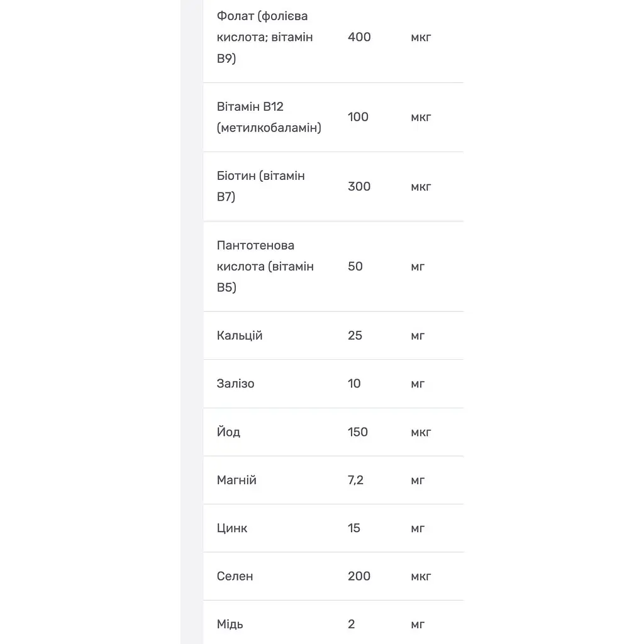Click the selenium amount value 200
Screen dimensions: 644x644
point(359,576)
